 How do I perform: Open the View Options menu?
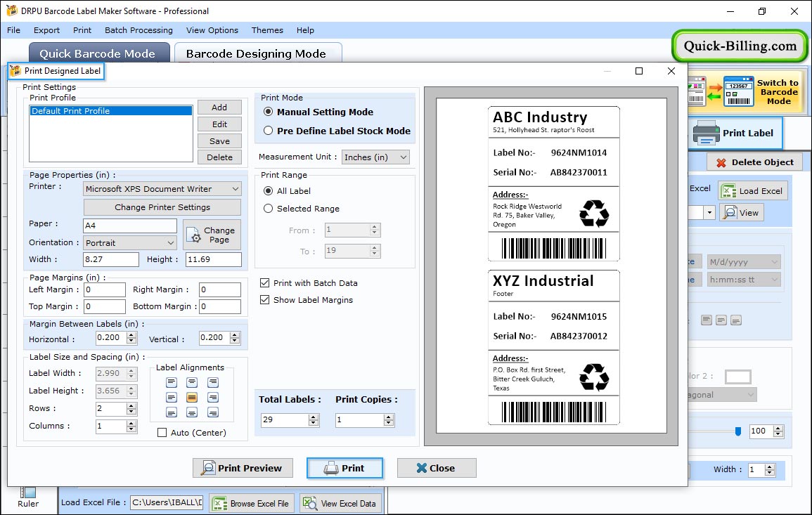click(x=212, y=30)
